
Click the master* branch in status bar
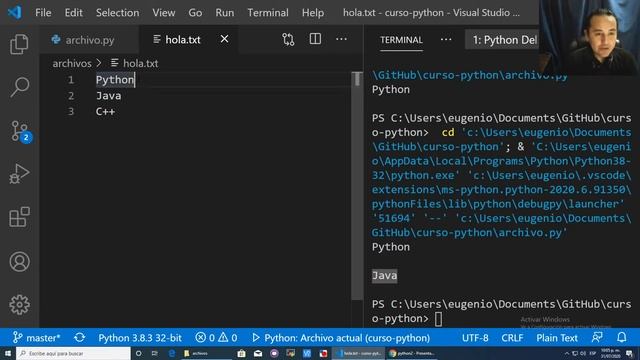point(36,338)
